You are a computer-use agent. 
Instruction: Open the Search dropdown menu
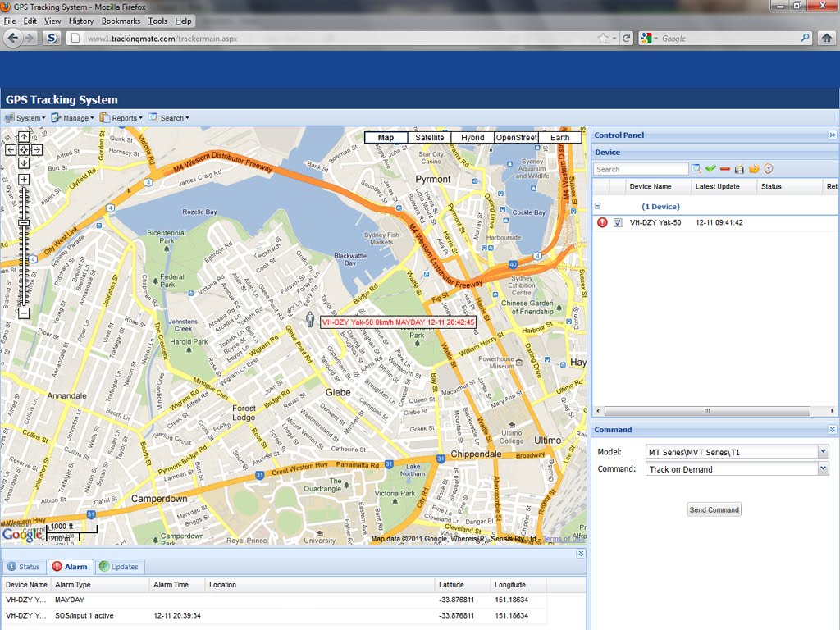(x=169, y=118)
